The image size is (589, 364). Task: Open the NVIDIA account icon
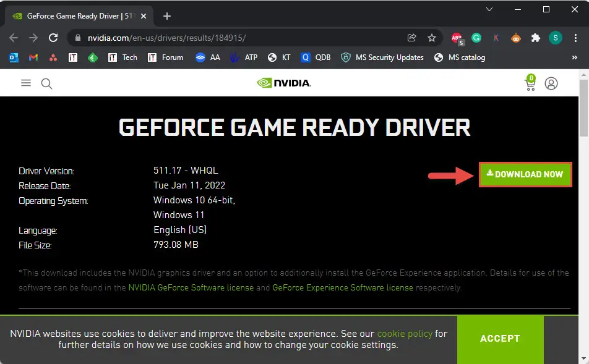pyautogui.click(x=551, y=83)
